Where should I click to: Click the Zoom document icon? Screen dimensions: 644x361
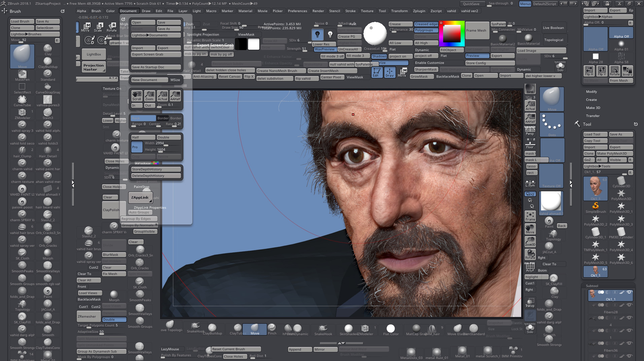[149, 96]
